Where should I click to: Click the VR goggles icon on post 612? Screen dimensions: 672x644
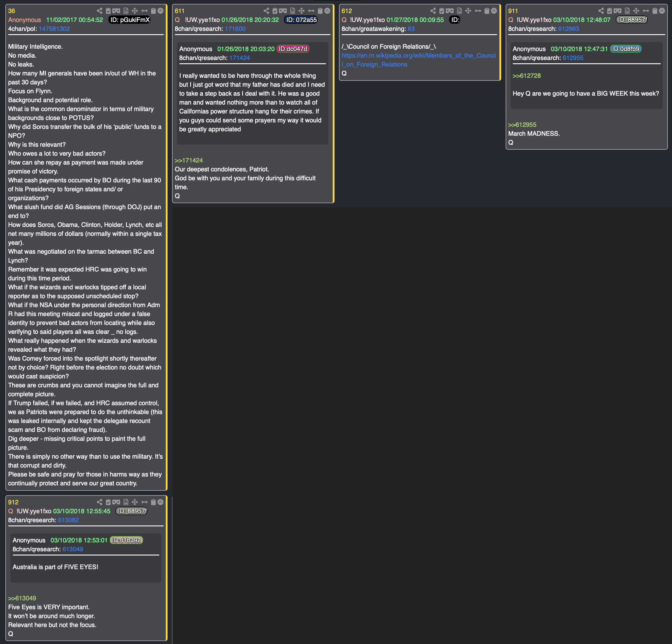point(450,11)
